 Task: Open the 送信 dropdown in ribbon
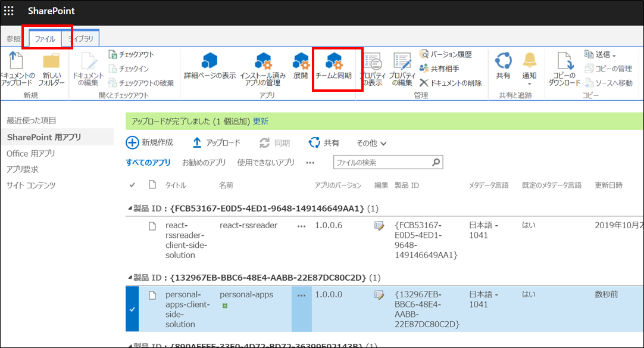[600, 54]
